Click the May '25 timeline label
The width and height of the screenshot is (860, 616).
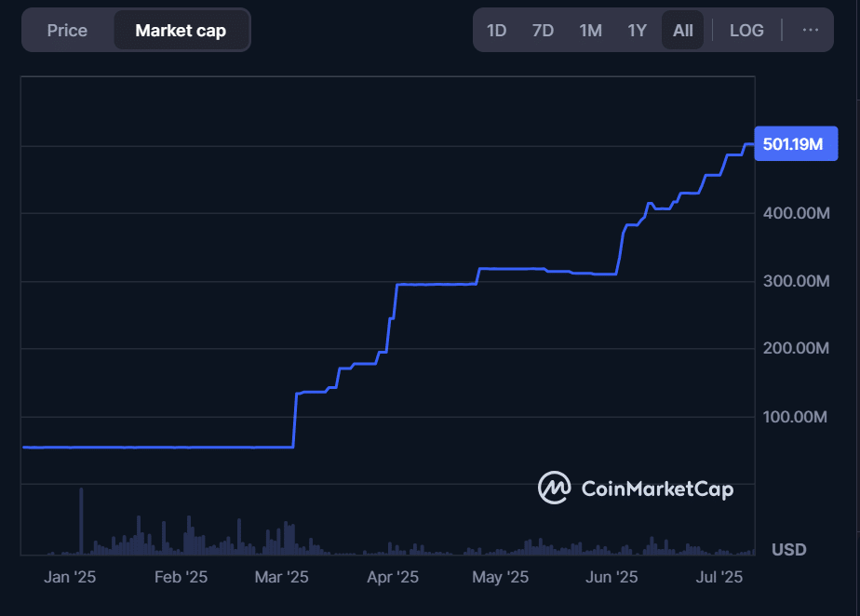tap(501, 578)
